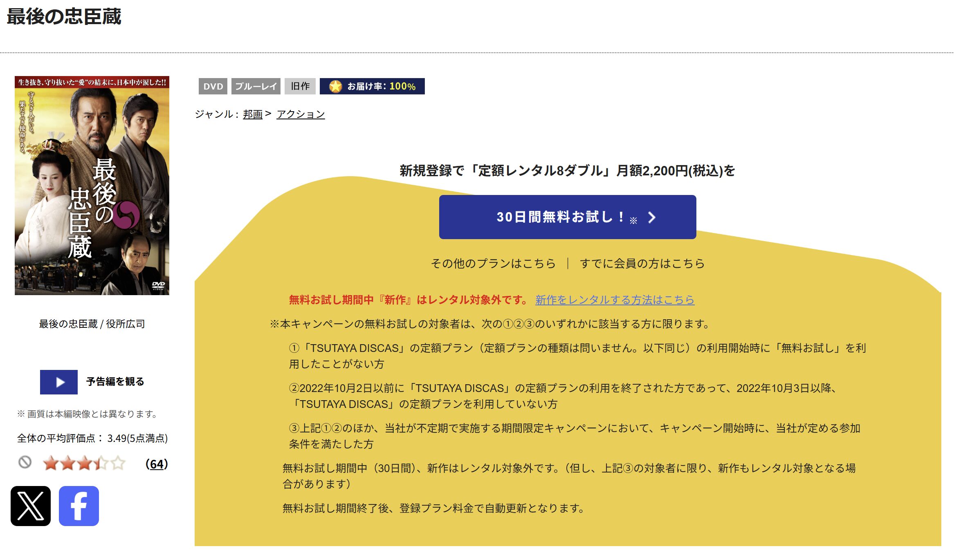Click 予告編を観る text
954x560 pixels.
[x=115, y=382]
